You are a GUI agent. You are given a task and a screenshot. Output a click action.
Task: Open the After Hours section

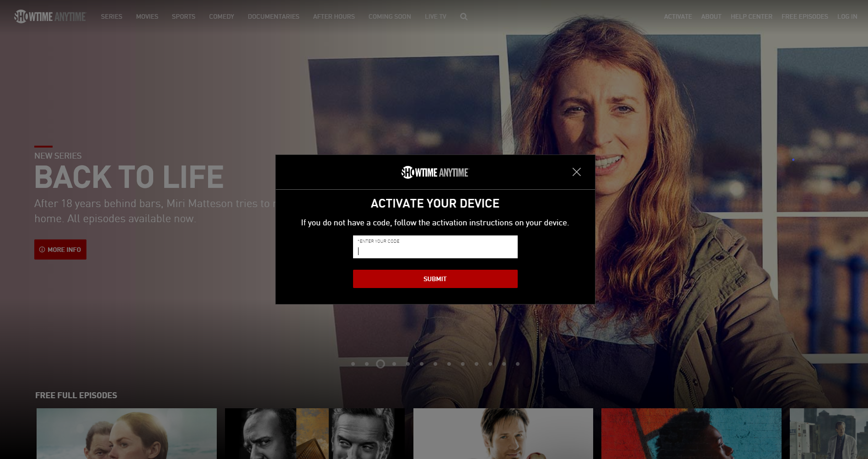(333, 16)
